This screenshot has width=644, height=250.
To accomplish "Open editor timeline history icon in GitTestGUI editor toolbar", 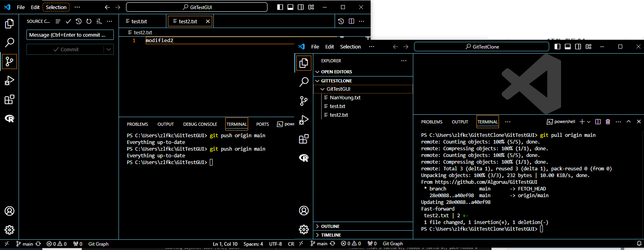I will click(x=341, y=21).
